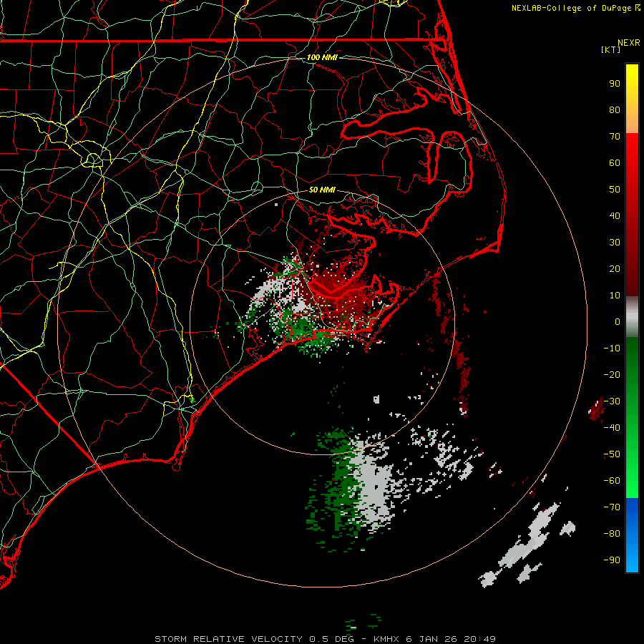Click the 100 NMI range ring label
Viewport: 644px width, 644px height.
click(322, 57)
